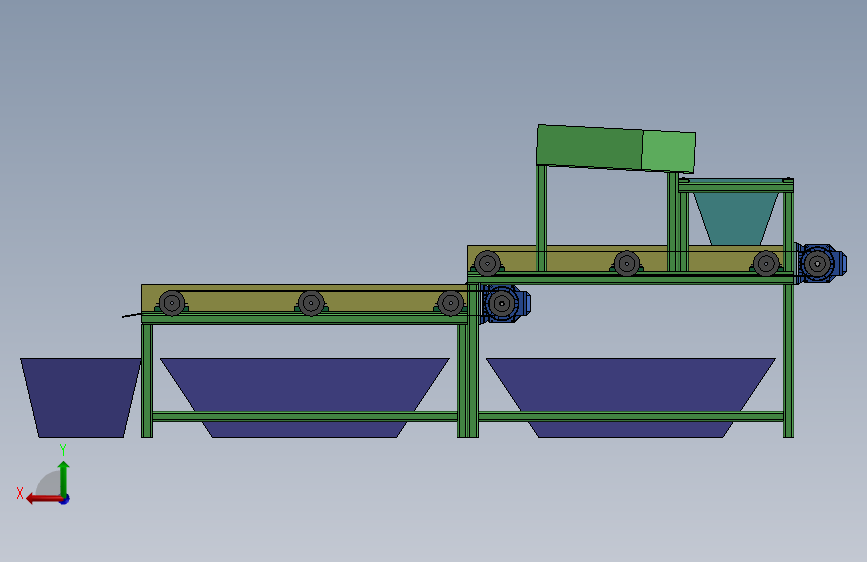Image resolution: width=867 pixels, height=562 pixels.
Task: Select the left roller of the upper conveyor
Action: [x=487, y=264]
